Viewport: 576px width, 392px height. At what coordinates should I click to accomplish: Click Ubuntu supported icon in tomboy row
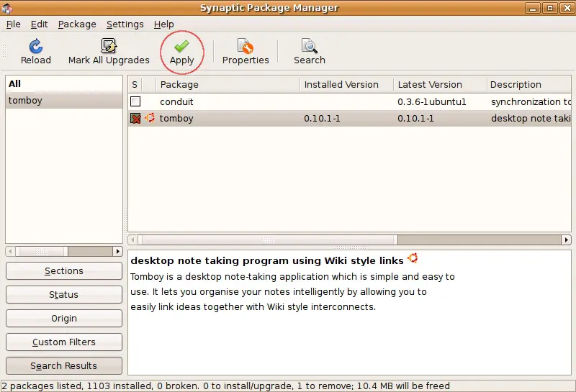tap(150, 118)
